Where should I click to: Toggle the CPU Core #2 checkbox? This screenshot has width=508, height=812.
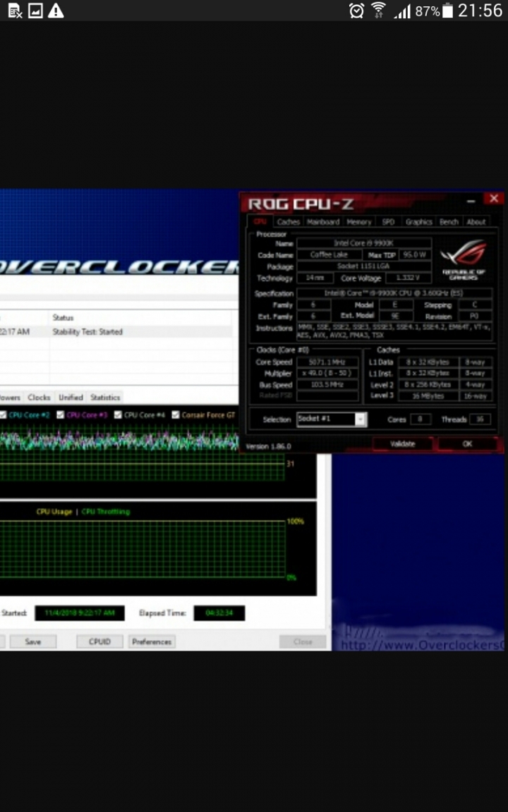click(x=3, y=414)
